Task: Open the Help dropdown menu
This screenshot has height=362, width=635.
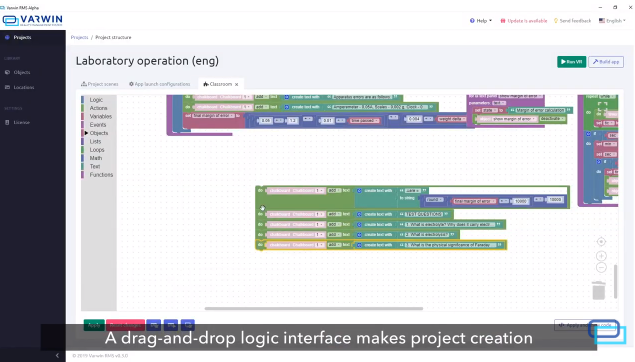Action: pos(481,21)
